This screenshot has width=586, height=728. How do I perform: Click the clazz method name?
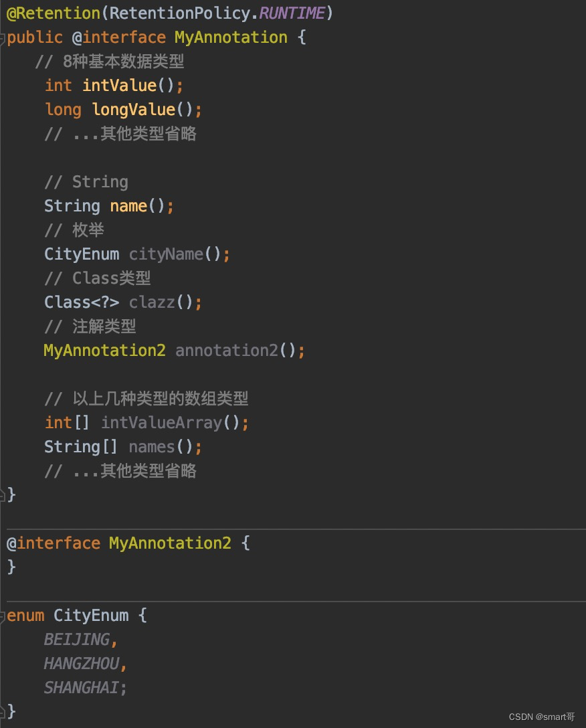coord(152,302)
